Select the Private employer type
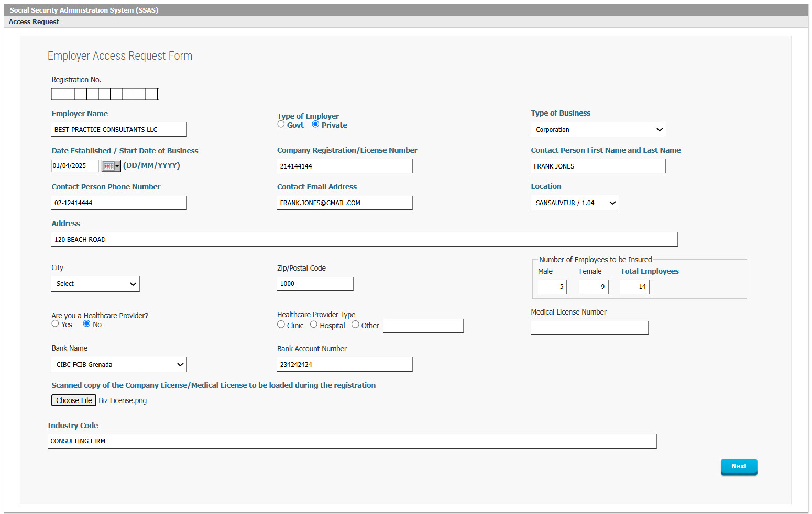 (x=315, y=124)
